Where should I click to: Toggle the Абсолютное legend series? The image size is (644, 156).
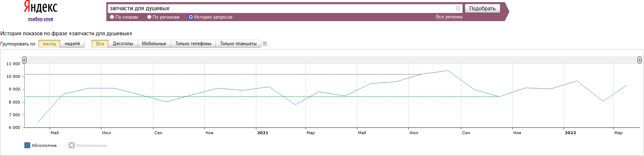coord(27,145)
